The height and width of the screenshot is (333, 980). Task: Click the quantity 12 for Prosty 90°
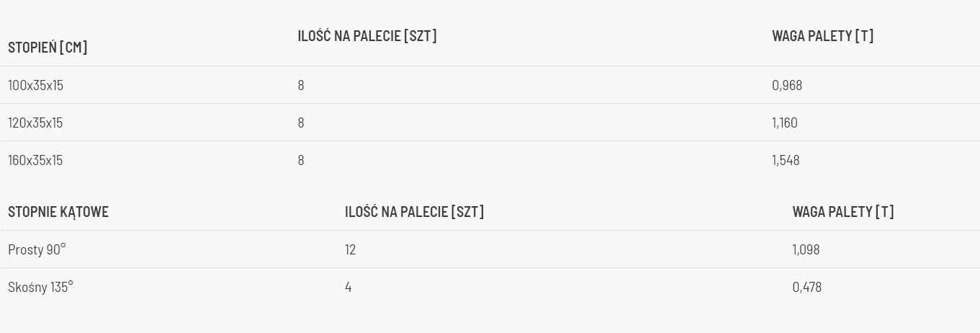(x=350, y=249)
